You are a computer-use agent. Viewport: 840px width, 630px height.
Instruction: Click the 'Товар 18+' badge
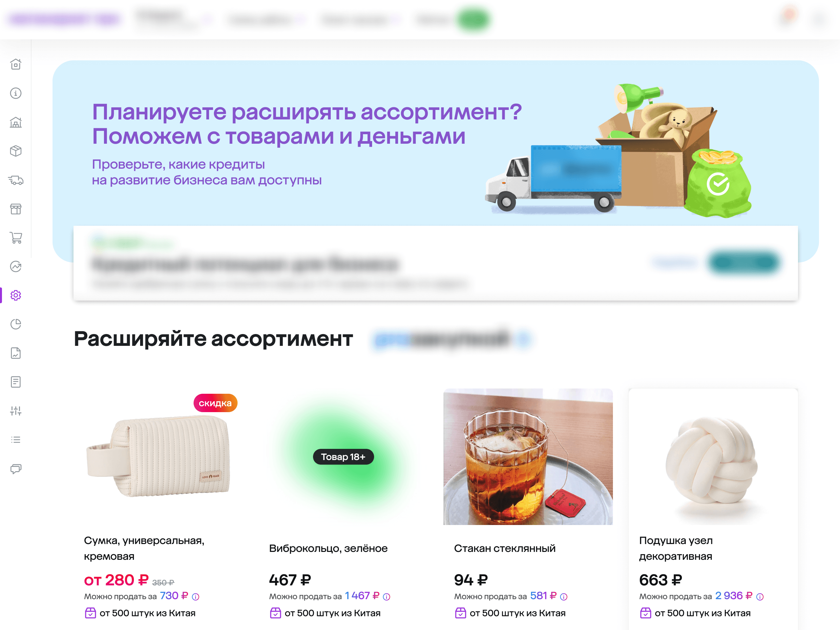pyautogui.click(x=343, y=457)
